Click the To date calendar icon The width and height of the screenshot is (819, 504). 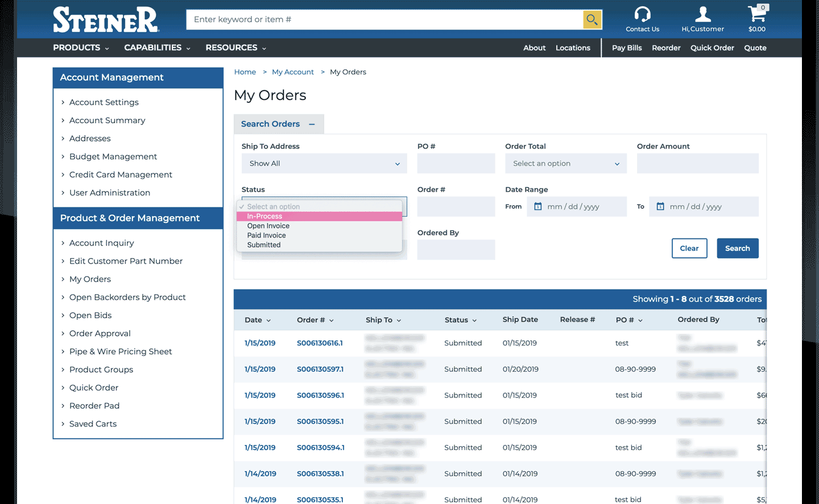pos(660,207)
